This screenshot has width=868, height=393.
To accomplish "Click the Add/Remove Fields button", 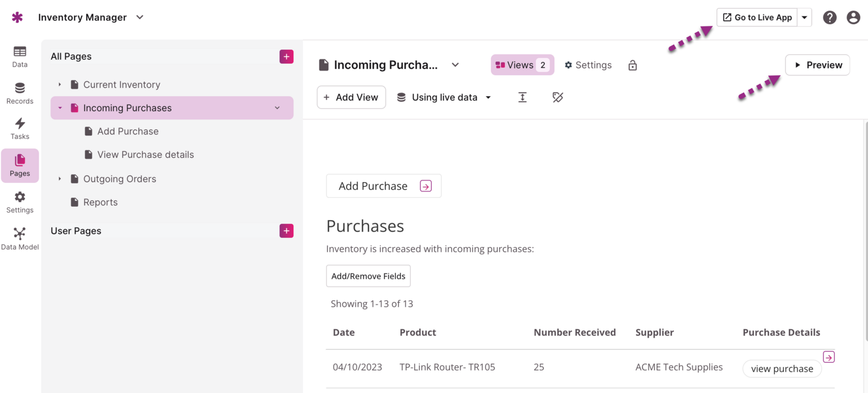I will coord(368,276).
